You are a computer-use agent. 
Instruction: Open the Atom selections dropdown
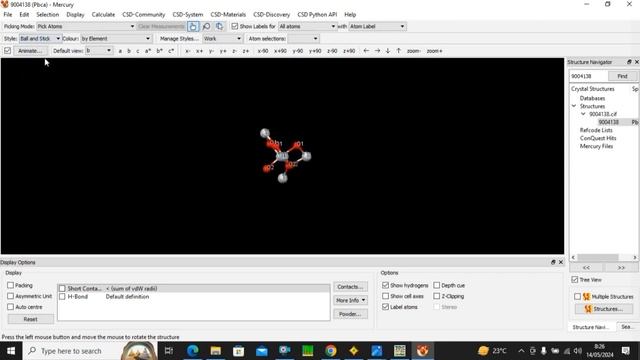[x=303, y=39]
